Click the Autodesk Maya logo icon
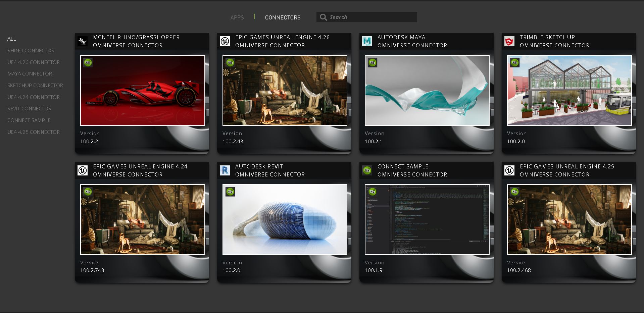The height and width of the screenshot is (313, 644). point(367,41)
